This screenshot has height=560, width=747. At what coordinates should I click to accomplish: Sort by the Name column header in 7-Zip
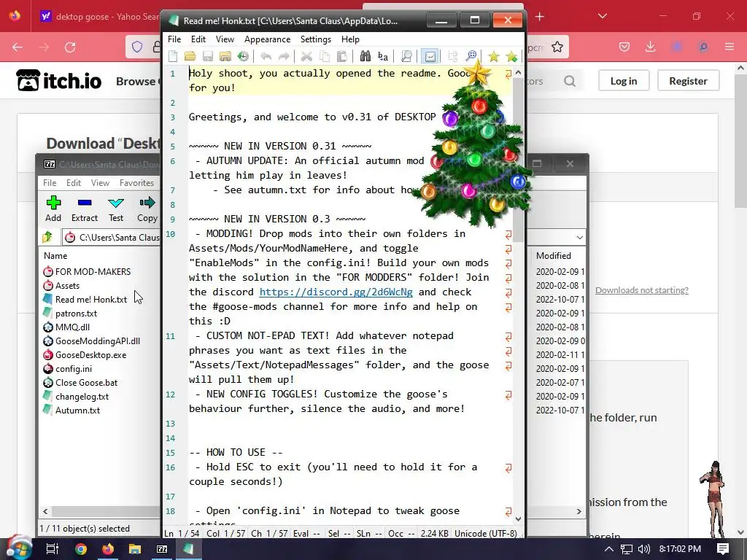55,256
